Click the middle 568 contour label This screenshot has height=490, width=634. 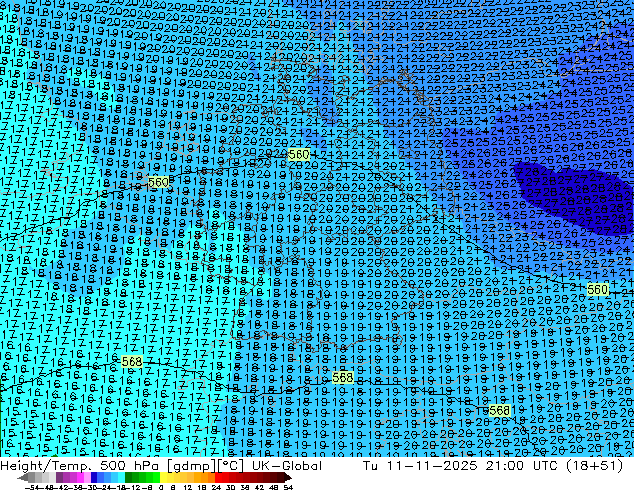342,378
